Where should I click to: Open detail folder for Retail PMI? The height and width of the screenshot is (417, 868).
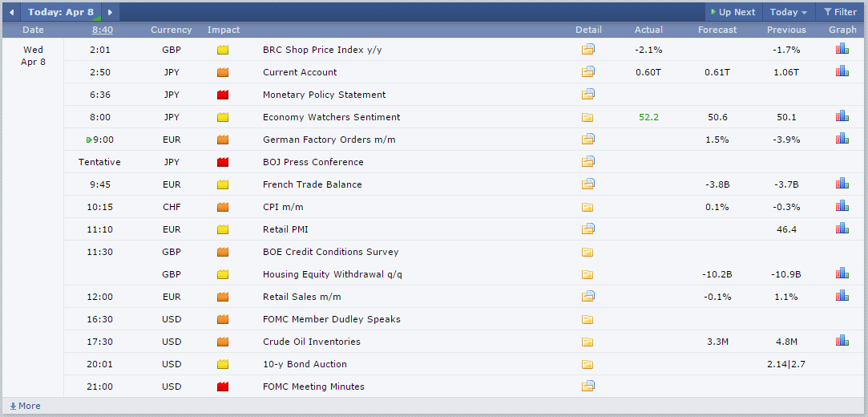pos(588,229)
